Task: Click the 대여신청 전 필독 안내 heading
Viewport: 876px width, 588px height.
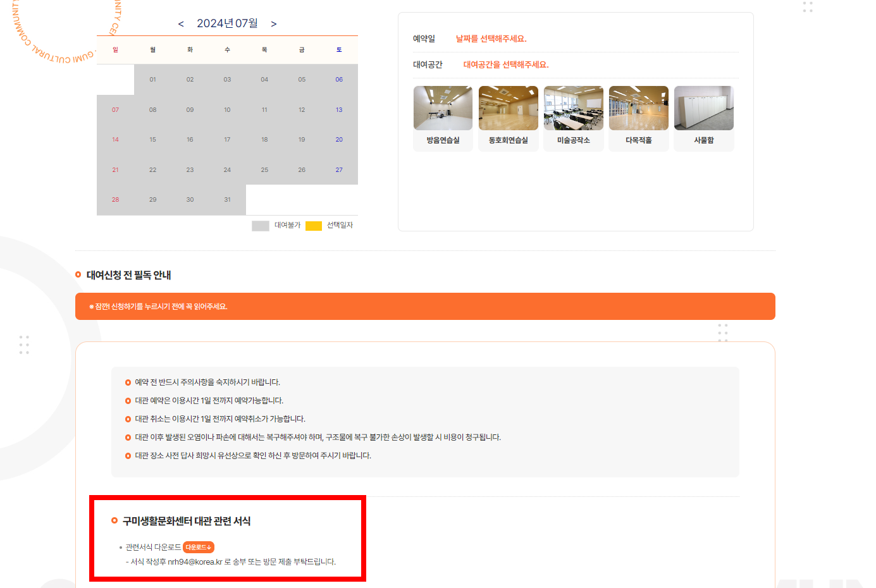Action: tap(128, 275)
